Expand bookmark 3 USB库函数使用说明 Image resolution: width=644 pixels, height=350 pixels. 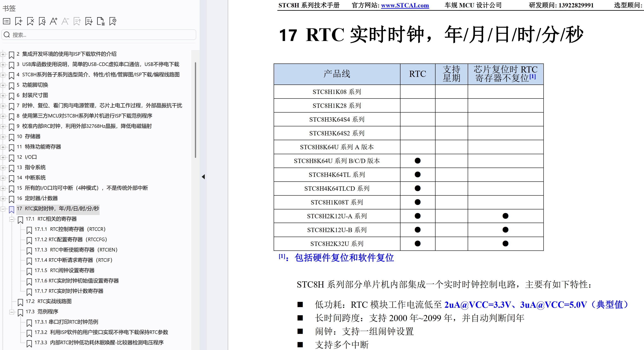click(x=3, y=65)
